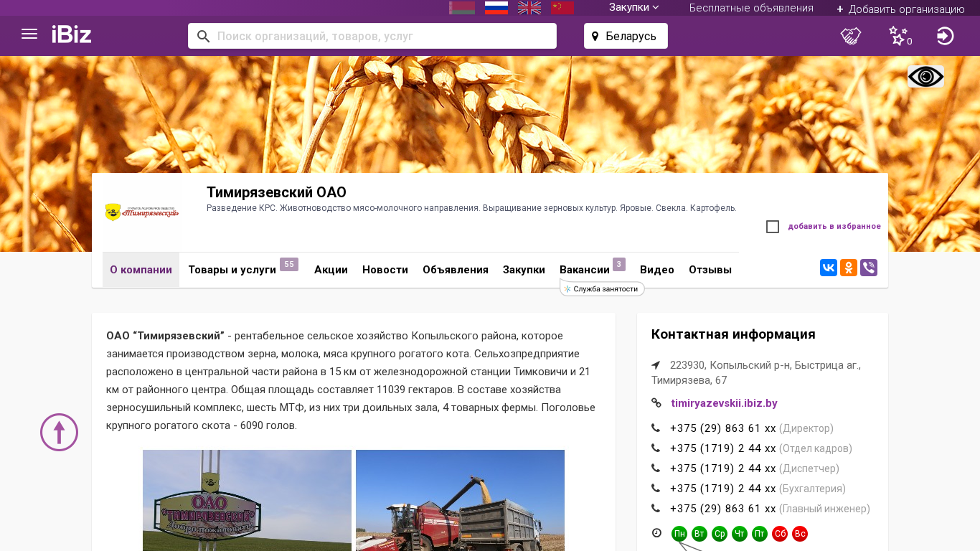980x551 pixels.
Task: Click the Тимирязевский company logo
Action: pos(141,212)
